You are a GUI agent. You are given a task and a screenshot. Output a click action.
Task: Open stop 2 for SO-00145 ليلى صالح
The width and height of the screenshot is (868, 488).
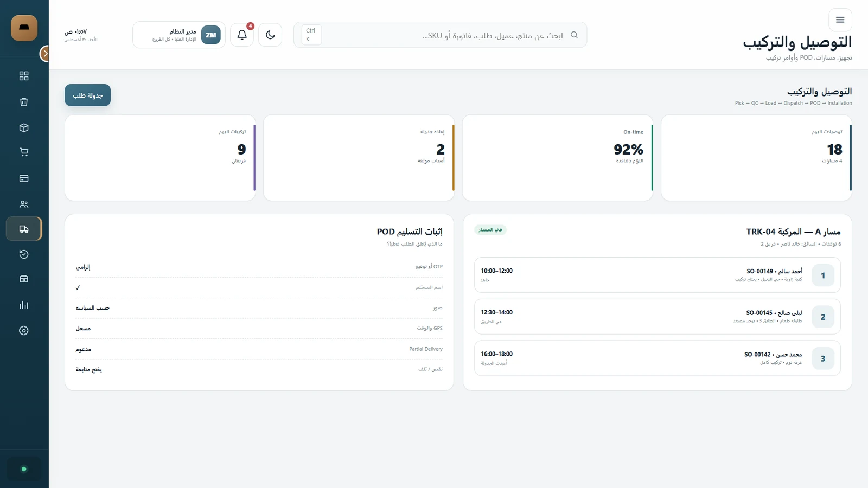point(658,317)
